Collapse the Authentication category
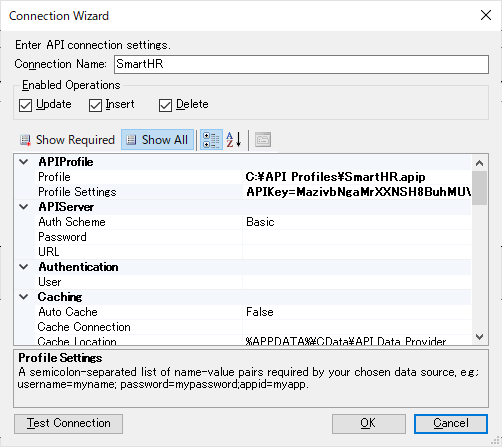Screen dimensions: 502x447 (x=24, y=267)
